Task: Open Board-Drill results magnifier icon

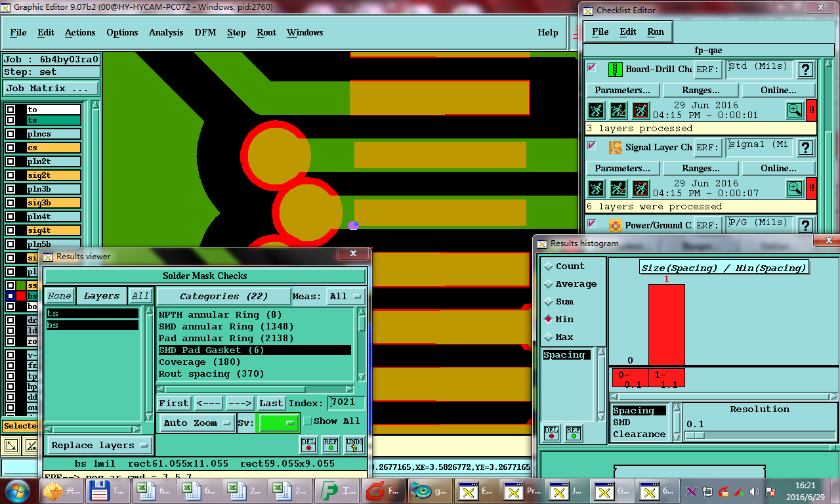Action: (x=794, y=110)
